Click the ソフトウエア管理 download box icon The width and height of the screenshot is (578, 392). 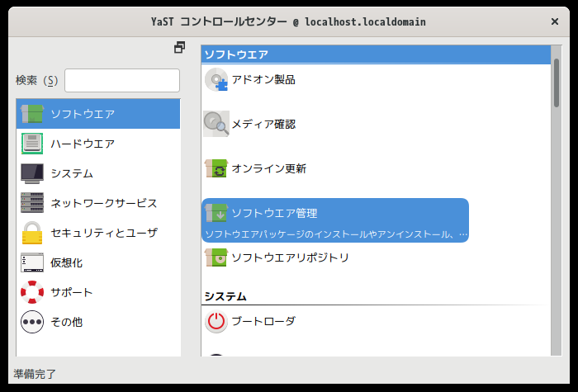(x=216, y=213)
